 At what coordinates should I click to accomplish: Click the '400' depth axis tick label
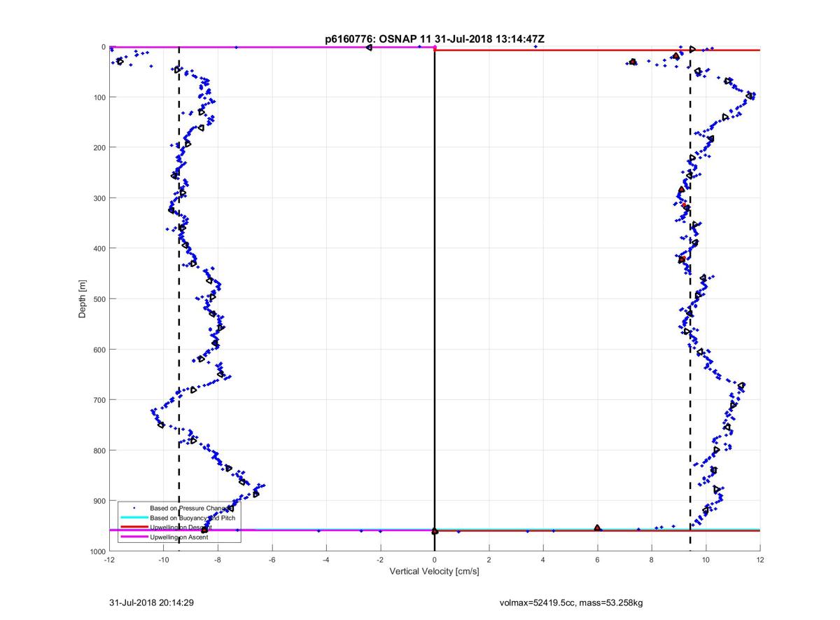click(x=99, y=249)
